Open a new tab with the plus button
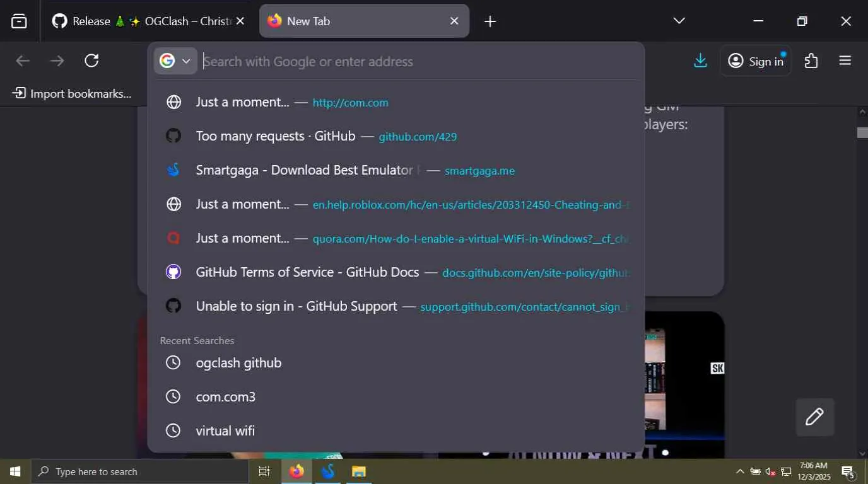Image resolution: width=868 pixels, height=484 pixels. coord(490,21)
